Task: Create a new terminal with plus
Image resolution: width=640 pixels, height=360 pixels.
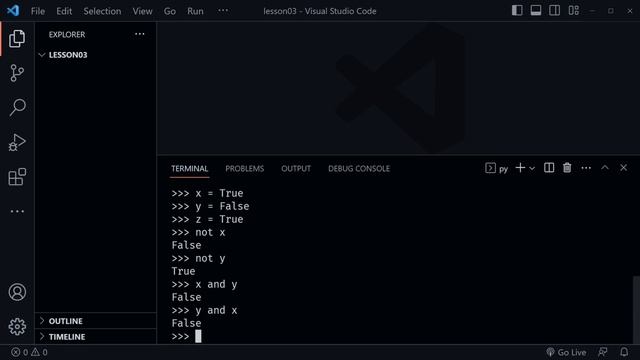Action: (x=520, y=168)
